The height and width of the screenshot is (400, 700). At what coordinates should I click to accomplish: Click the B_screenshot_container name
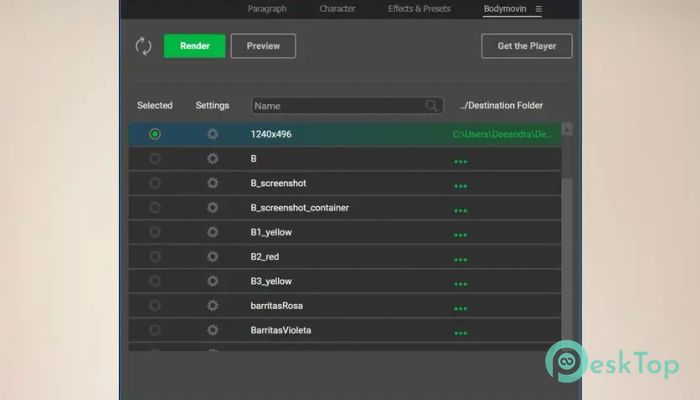pyautogui.click(x=300, y=208)
